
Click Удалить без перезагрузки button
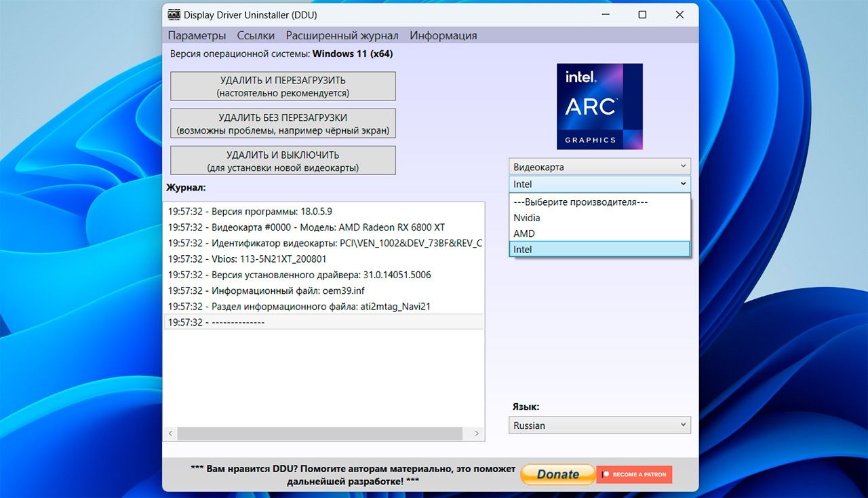pos(283,123)
